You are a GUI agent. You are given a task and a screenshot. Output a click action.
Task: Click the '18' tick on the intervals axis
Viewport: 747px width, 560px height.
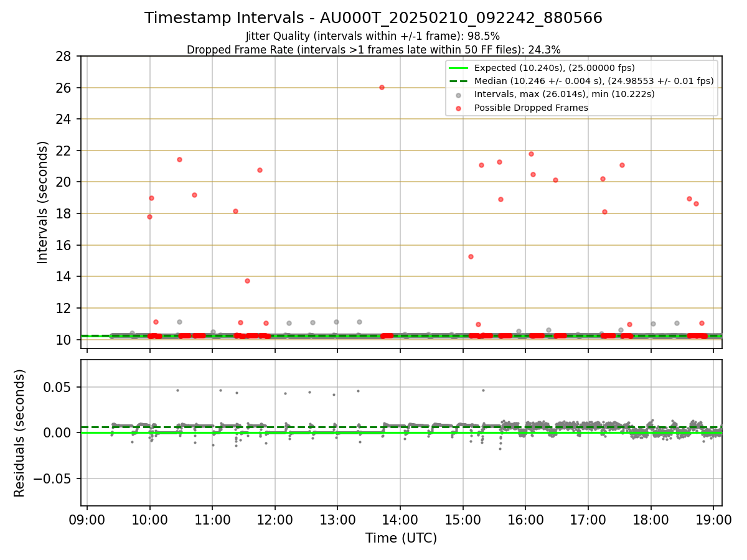(64, 213)
